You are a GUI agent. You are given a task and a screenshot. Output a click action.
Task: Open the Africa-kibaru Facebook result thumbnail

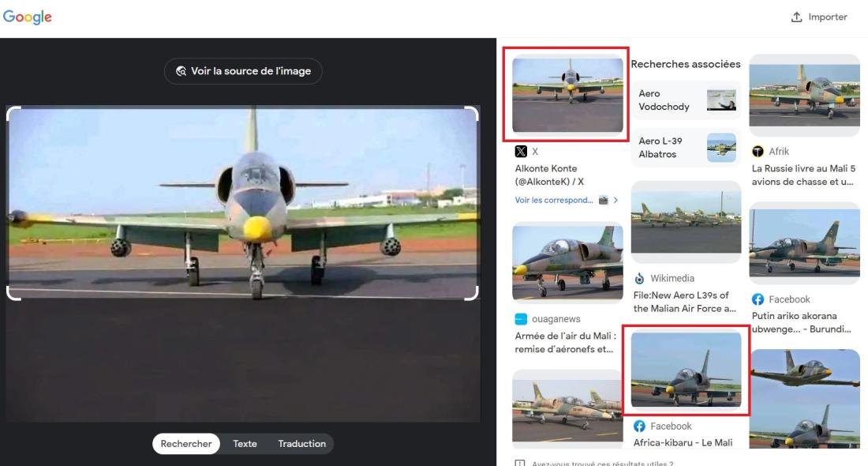click(686, 370)
